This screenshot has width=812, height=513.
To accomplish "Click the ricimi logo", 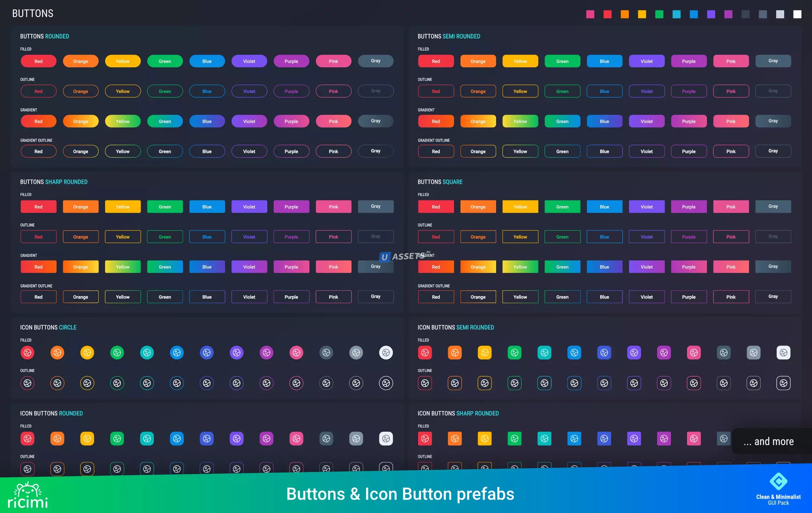I will click(x=28, y=496).
